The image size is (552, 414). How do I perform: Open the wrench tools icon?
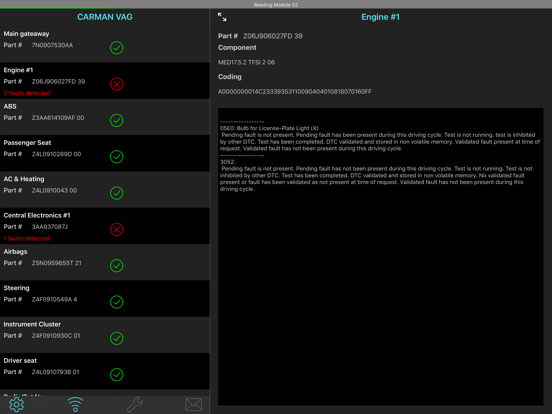tap(134, 404)
